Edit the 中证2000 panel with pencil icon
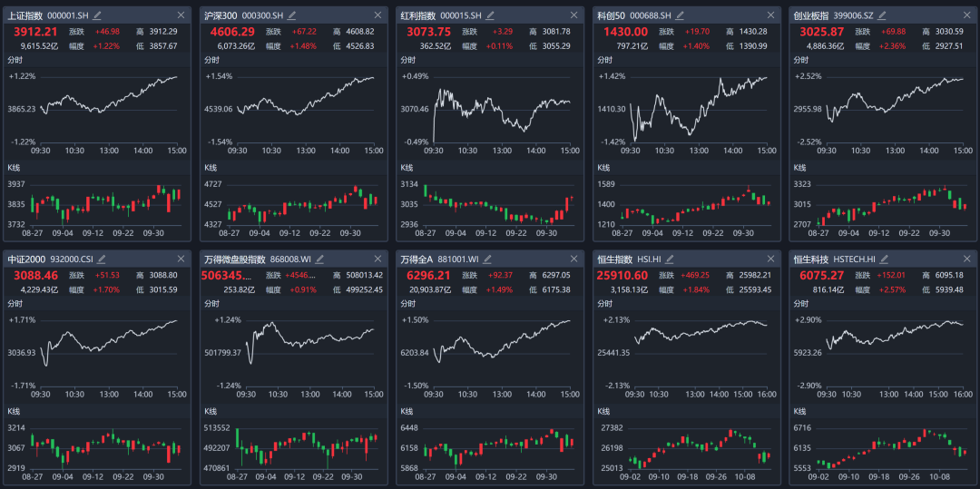Viewport: 980px width, 489px height. tap(102, 259)
